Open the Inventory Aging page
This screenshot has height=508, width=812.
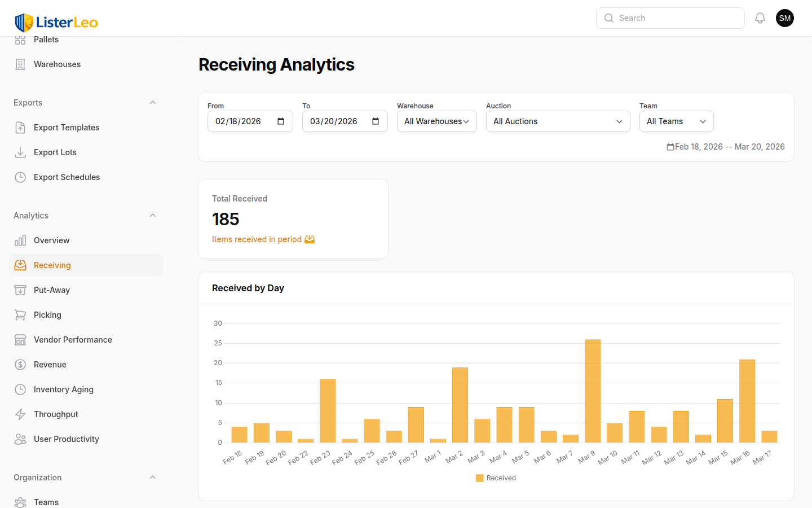[x=64, y=389]
